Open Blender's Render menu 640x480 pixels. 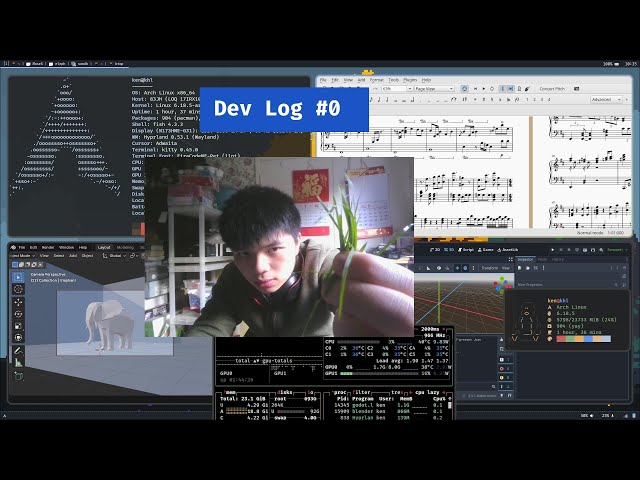click(48, 247)
